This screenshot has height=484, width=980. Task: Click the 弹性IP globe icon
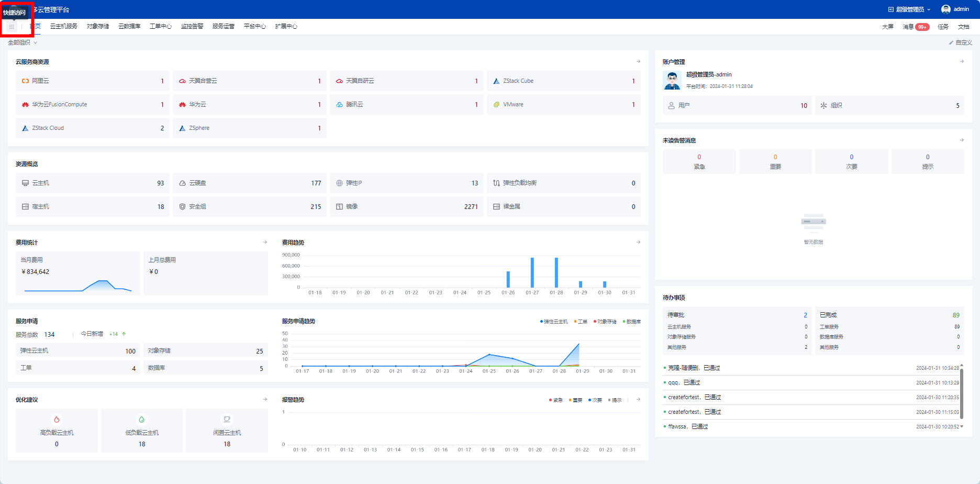click(339, 183)
